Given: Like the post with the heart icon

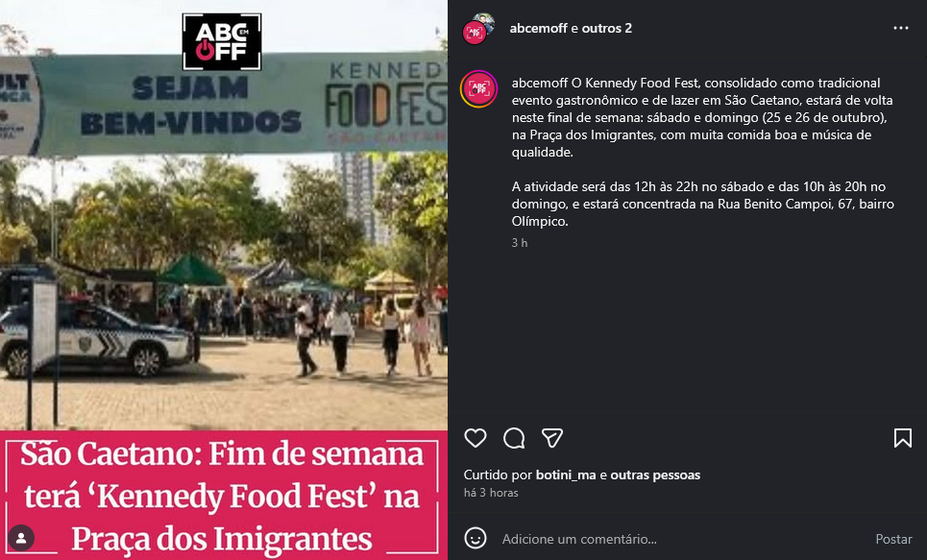Looking at the screenshot, I should point(476,438).
